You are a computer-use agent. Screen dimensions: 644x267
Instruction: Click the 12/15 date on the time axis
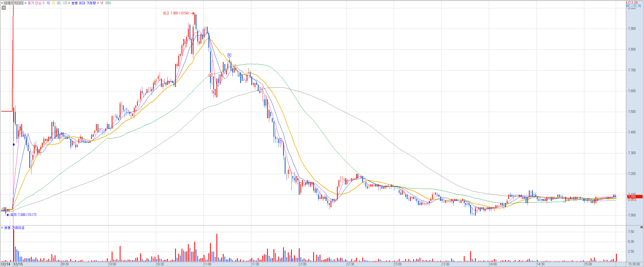tap(18, 264)
